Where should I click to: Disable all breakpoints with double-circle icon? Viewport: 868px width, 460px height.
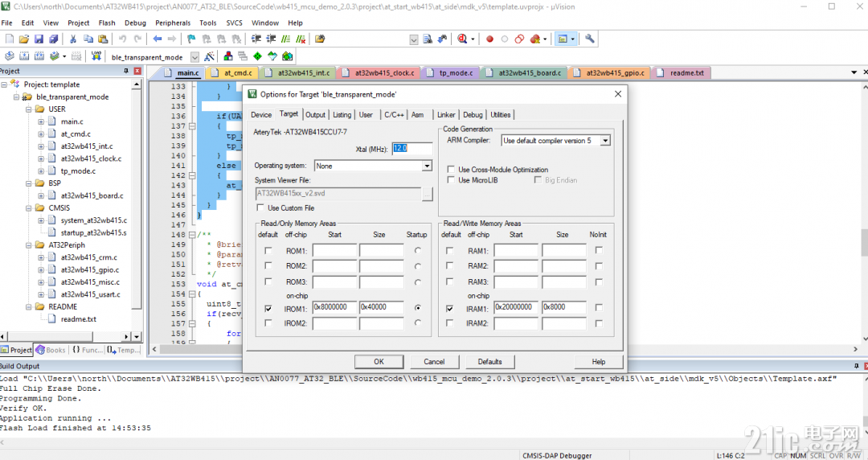(519, 39)
